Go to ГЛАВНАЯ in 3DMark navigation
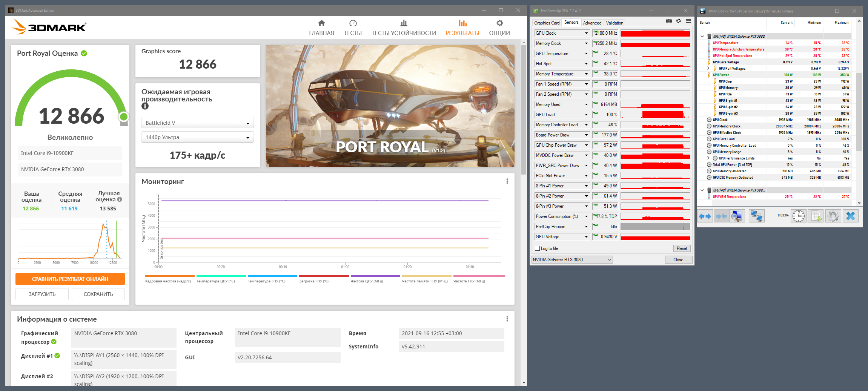Image resolution: width=868 pixels, height=391 pixels. pos(321,28)
